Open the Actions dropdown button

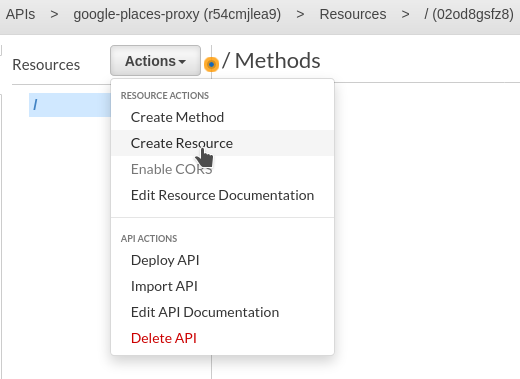point(155,61)
